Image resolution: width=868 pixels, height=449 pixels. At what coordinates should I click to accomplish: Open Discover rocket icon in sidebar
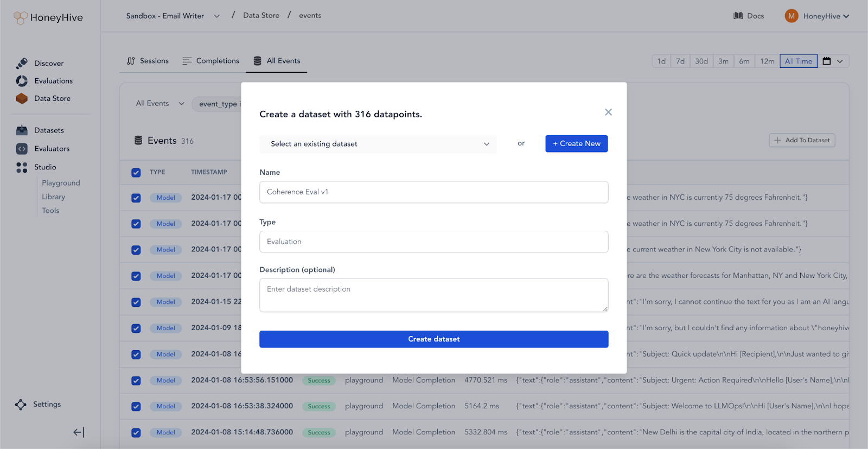[x=22, y=64]
